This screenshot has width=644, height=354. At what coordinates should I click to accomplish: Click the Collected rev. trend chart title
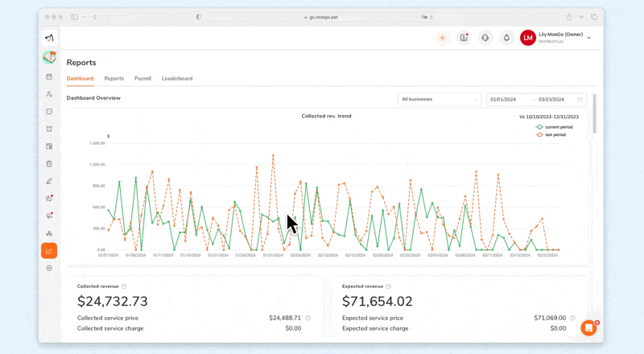[327, 116]
